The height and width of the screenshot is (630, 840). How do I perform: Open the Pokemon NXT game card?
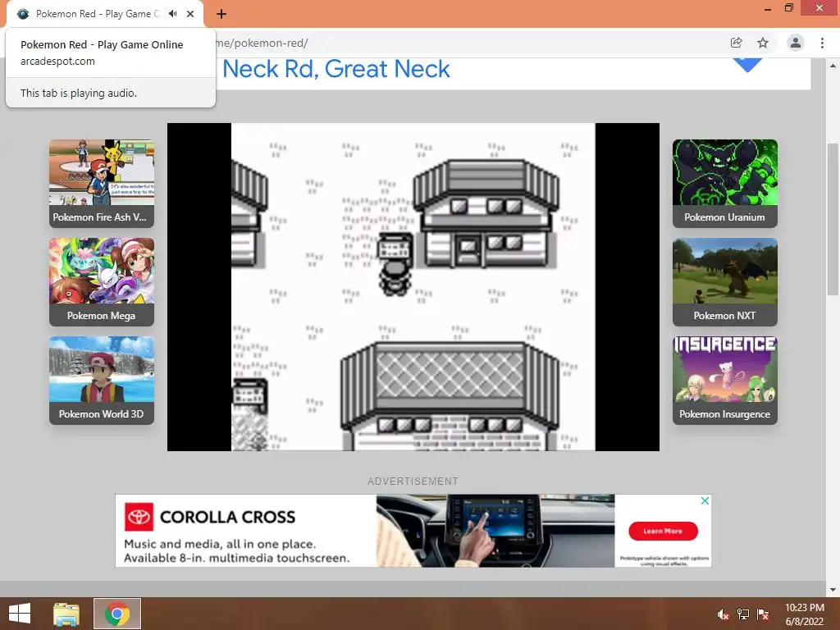(x=725, y=282)
